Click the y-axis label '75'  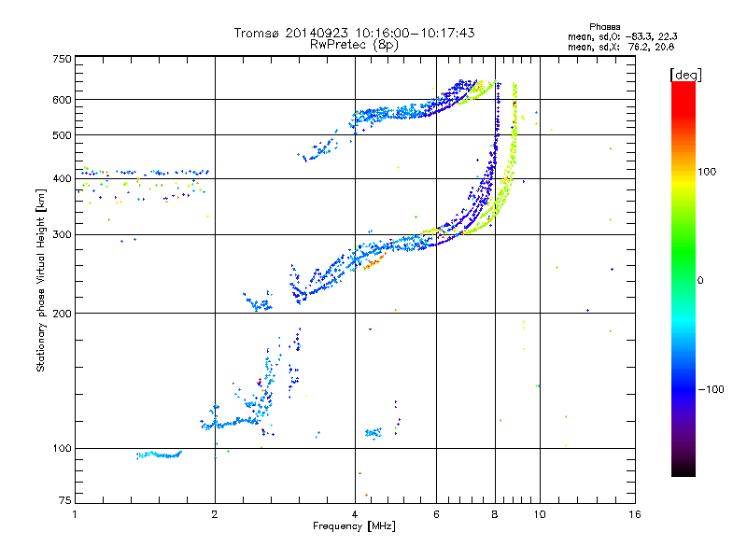tap(65, 500)
